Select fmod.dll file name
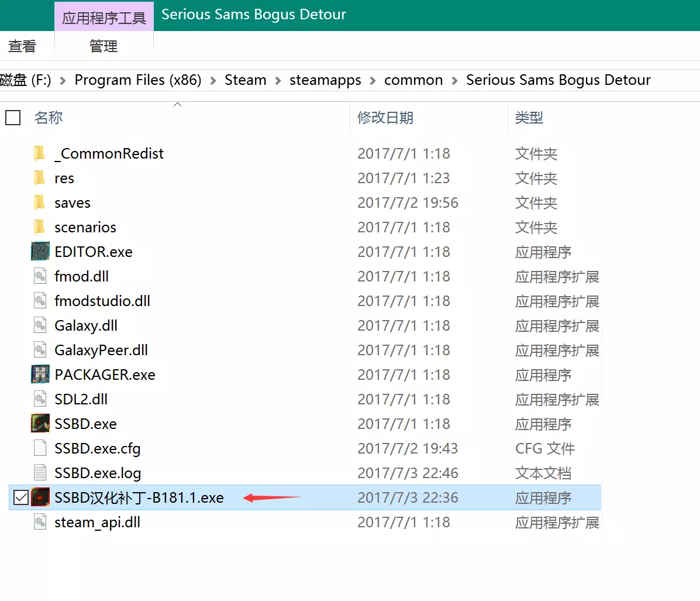 pos(81,277)
